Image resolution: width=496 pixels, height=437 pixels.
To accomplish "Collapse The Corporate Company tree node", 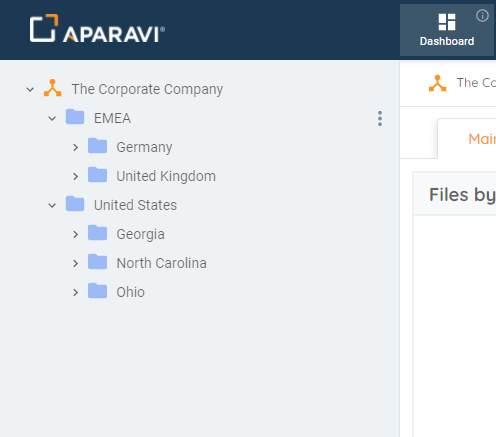I will [x=30, y=89].
